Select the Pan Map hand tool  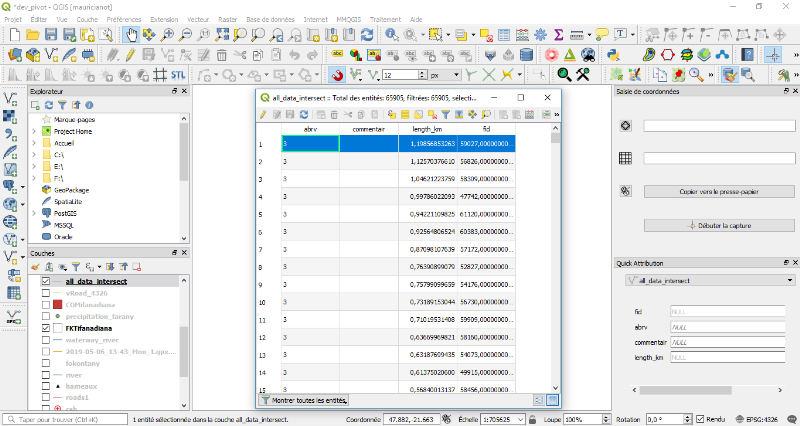tap(131, 35)
